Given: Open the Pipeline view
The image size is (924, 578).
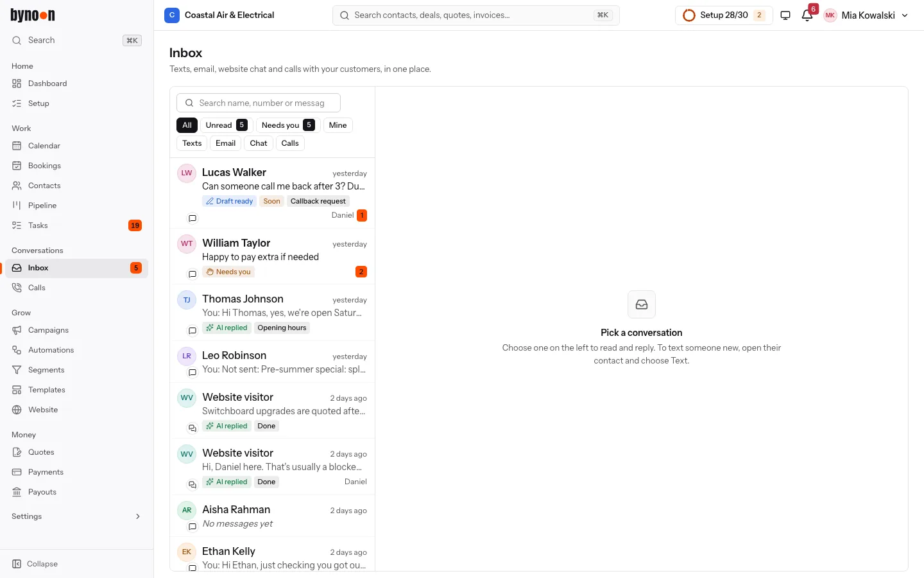Looking at the screenshot, I should pyautogui.click(x=76, y=206).
